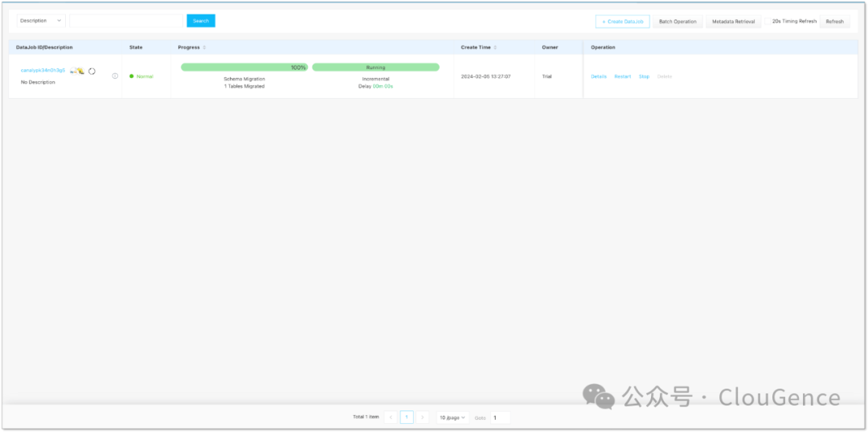Click the circular sync icon by job ID
868x432 pixels.
coord(92,71)
